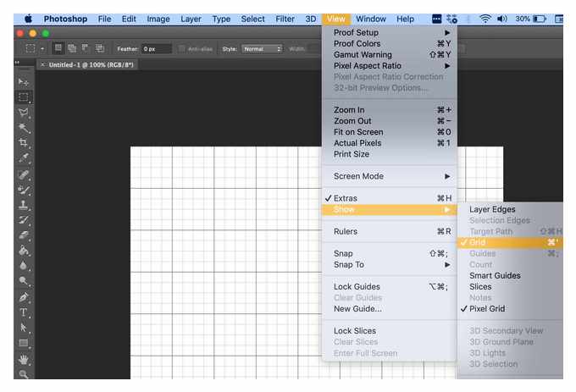Select the Dodge tool
This screenshot has width=576, height=392.
24,281
